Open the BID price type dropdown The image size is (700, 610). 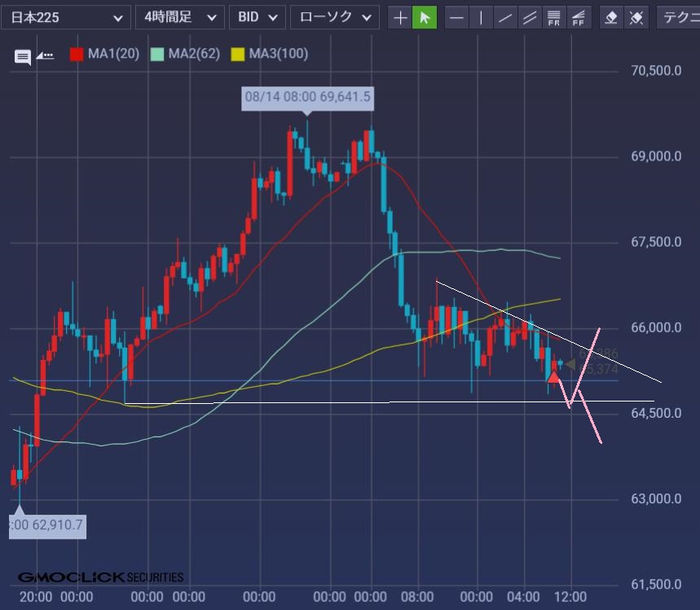[x=258, y=18]
